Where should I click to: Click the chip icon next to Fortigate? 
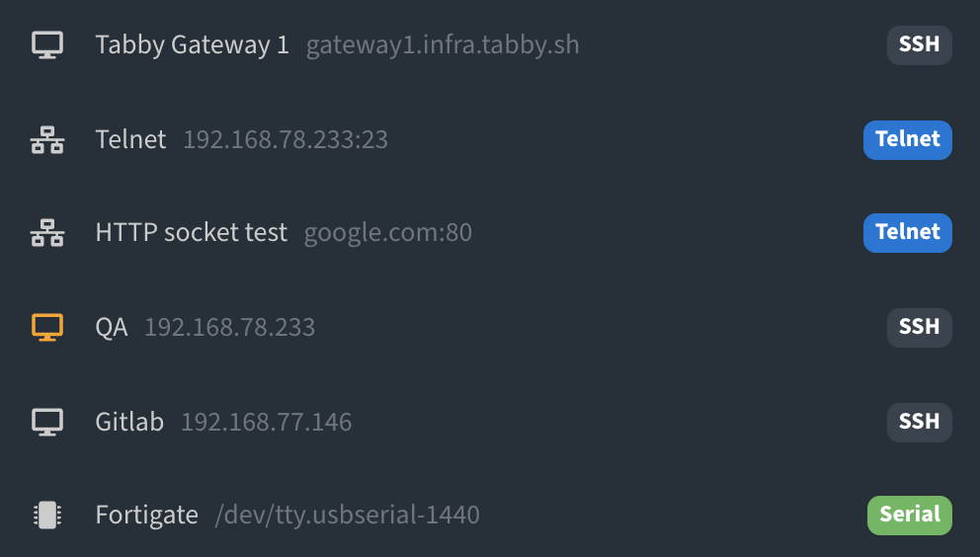(x=47, y=516)
